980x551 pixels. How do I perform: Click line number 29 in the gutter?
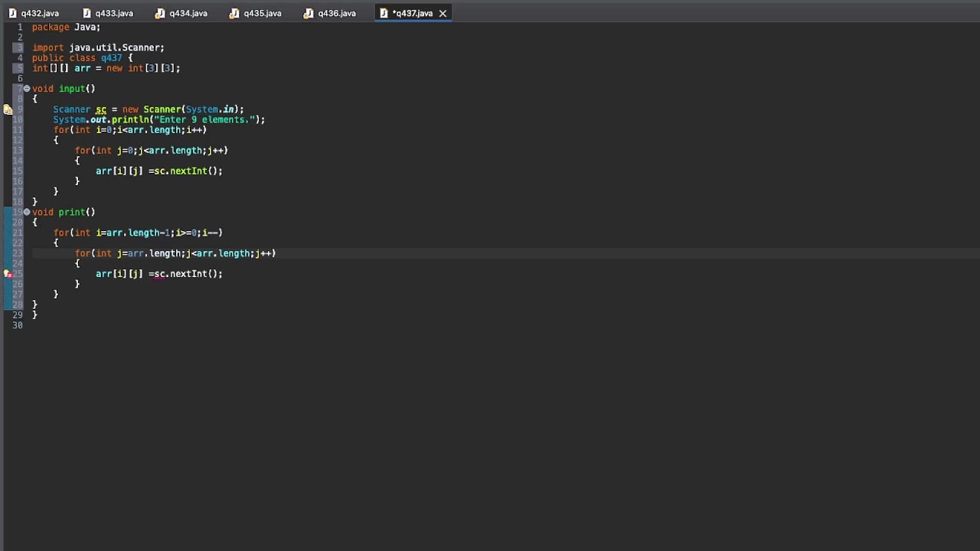18,315
